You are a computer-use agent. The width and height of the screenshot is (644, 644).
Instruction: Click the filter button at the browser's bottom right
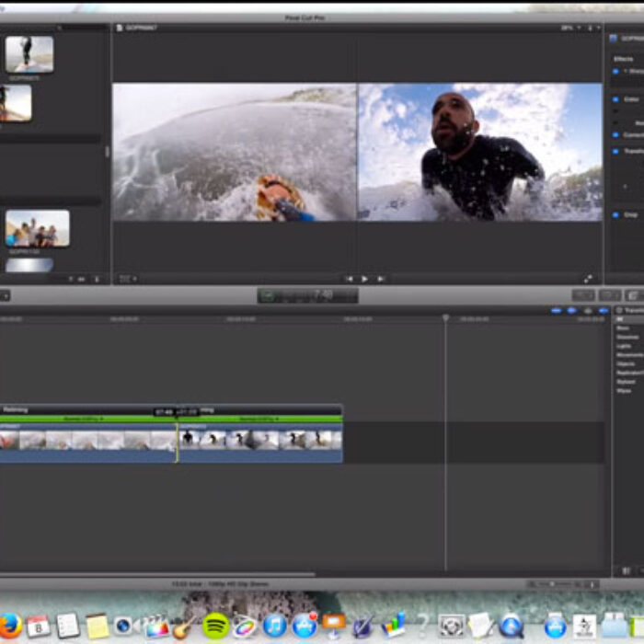(x=97, y=280)
